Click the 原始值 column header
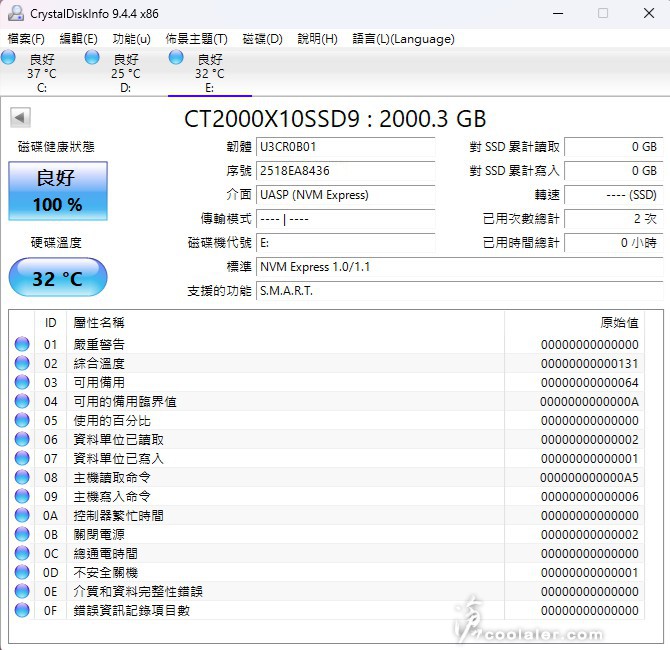670x650 pixels. pos(618,323)
